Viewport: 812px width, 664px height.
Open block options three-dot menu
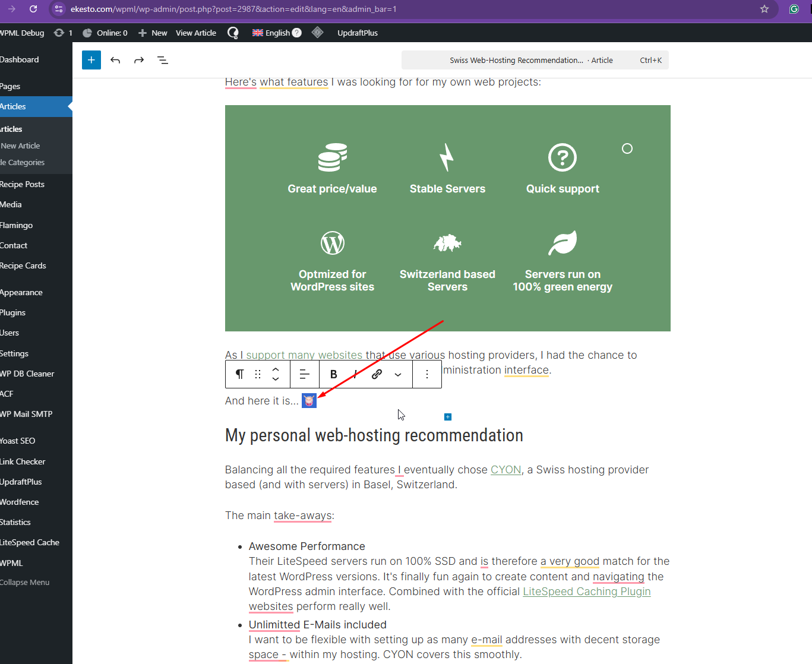(427, 374)
